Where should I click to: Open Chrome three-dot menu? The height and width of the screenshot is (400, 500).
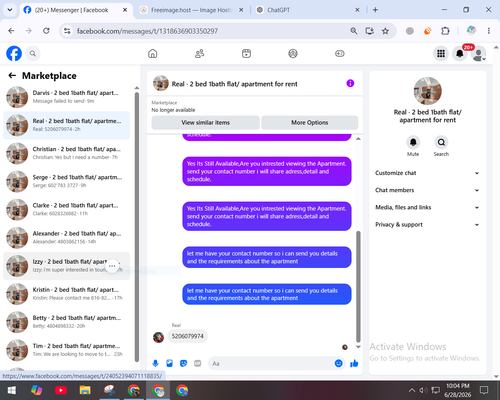coord(489,31)
